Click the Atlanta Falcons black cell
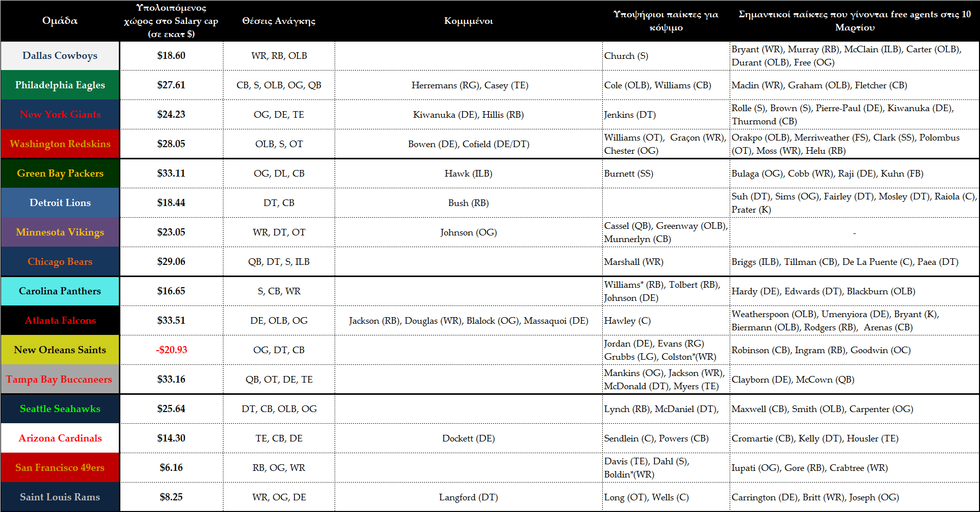The image size is (980, 512). (x=60, y=321)
